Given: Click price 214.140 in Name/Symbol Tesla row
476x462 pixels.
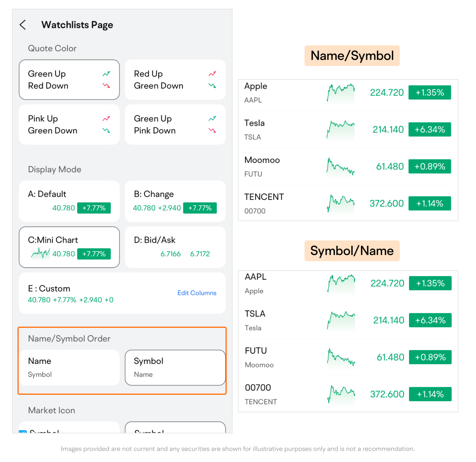Looking at the screenshot, I should coord(388,129).
